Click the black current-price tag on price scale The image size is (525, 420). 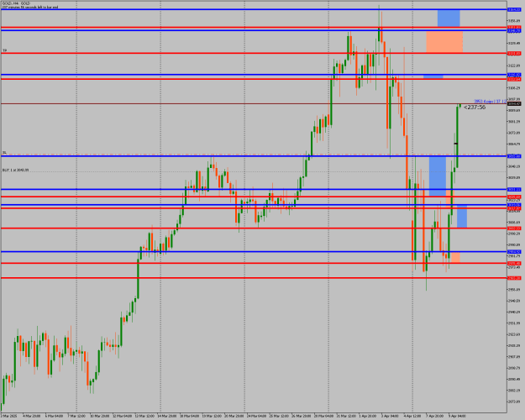point(514,104)
